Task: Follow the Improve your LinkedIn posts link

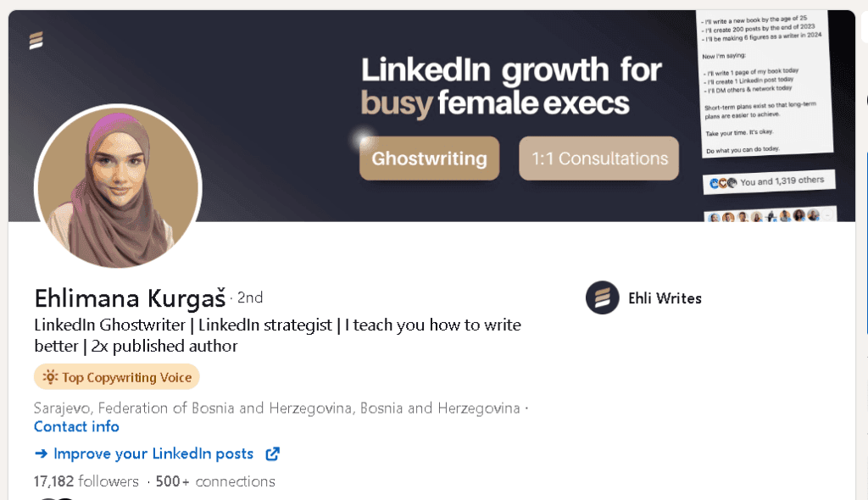Action: tap(153, 454)
